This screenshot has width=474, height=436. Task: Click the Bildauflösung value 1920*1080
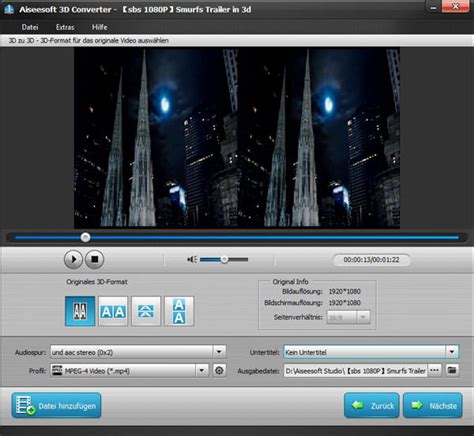(x=345, y=291)
